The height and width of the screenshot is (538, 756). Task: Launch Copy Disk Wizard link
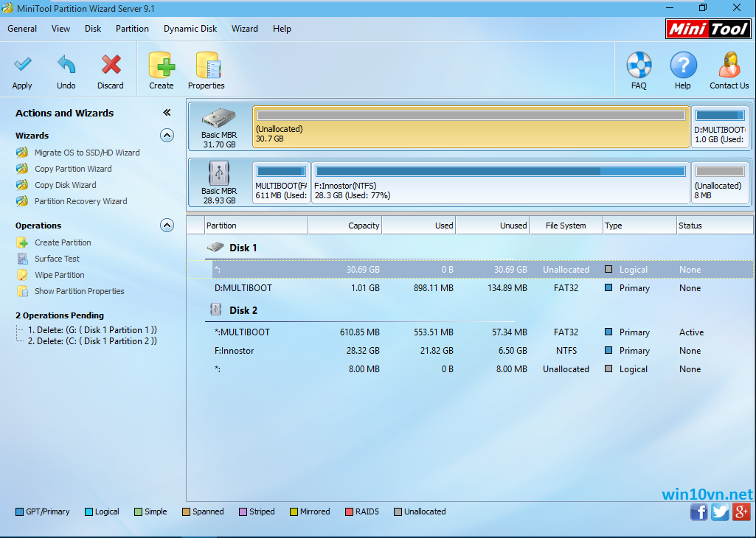pos(66,185)
